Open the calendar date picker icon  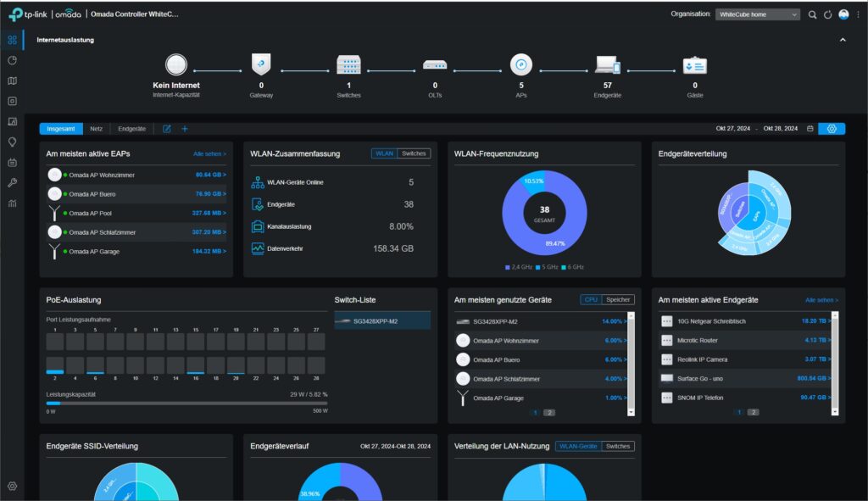coord(810,129)
